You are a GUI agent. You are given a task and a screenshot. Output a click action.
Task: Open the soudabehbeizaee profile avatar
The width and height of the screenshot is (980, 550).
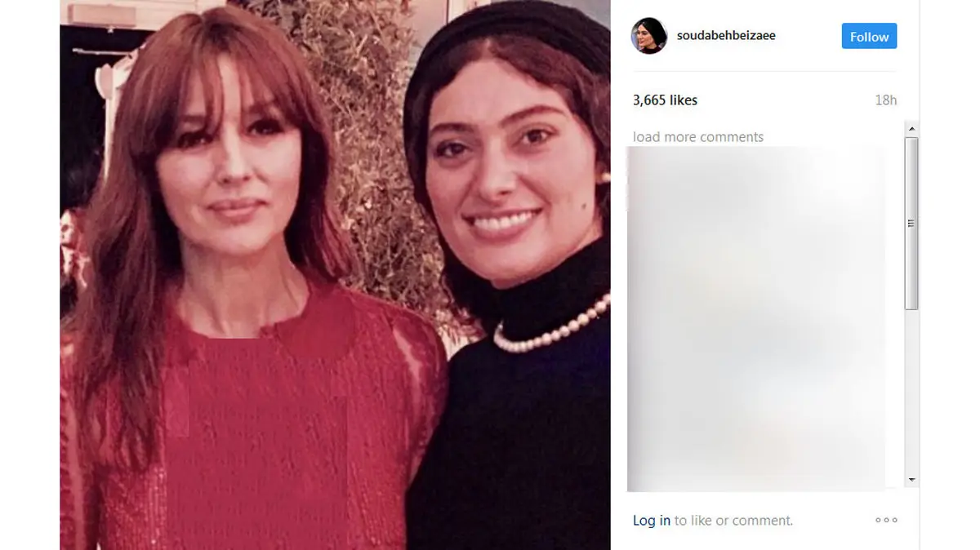click(649, 36)
